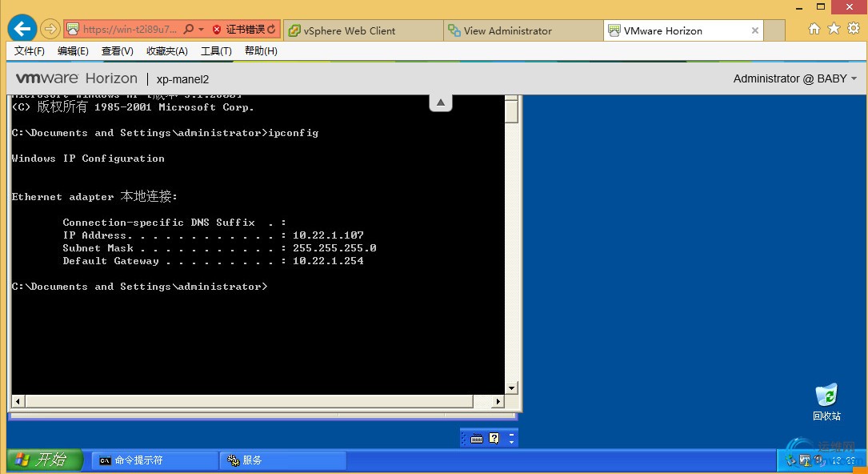Viewport: 868px width, 474px height.
Task: Click the command prompt scroll right arrow
Action: pos(498,401)
